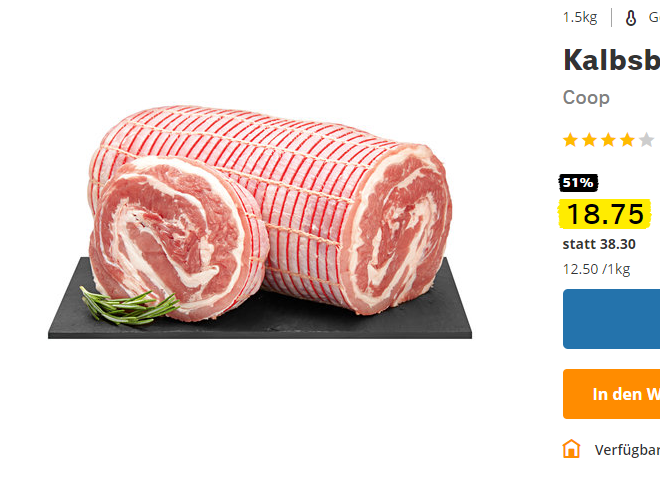Viewport: 660px width, 493px height.
Task: Add product via orange 'In den W' button
Action: [612, 394]
